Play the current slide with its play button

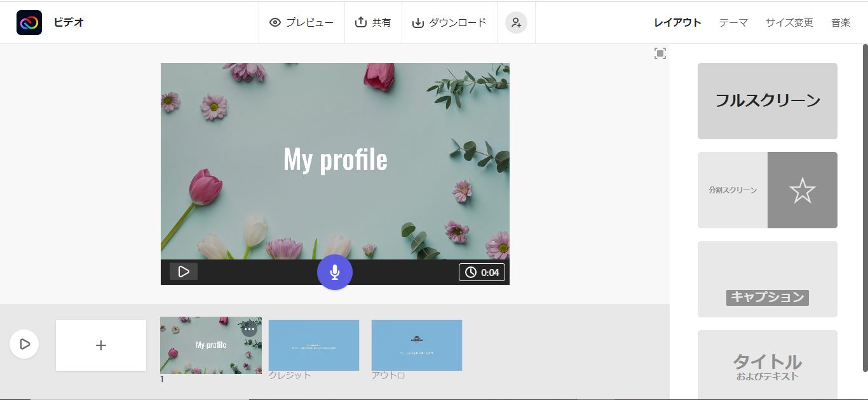click(184, 272)
